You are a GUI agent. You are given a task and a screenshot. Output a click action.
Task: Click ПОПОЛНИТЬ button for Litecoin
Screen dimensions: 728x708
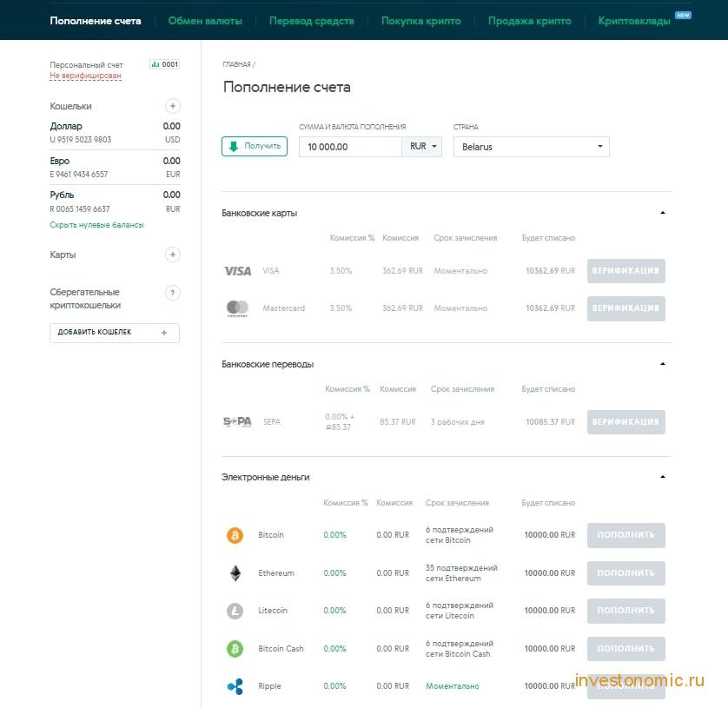625,611
